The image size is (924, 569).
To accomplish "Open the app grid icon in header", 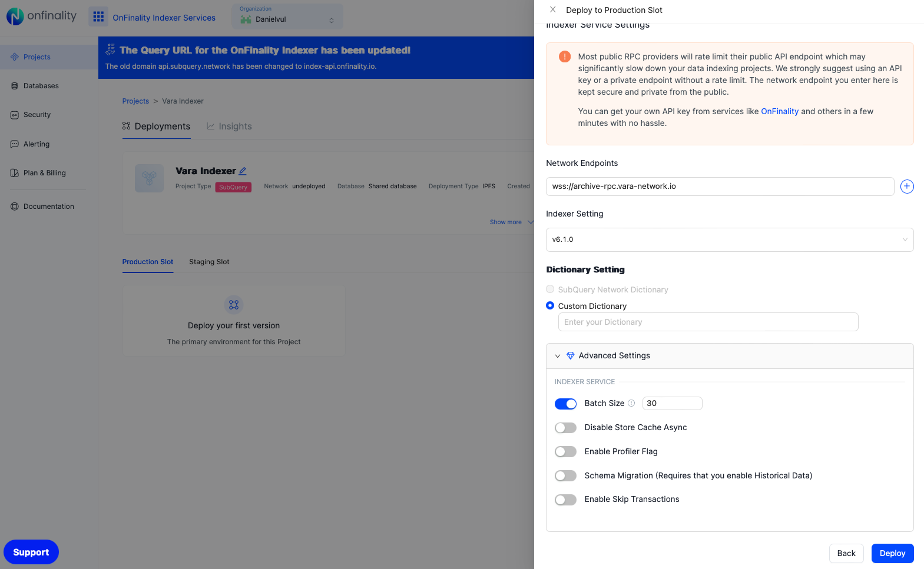I will (x=98, y=17).
